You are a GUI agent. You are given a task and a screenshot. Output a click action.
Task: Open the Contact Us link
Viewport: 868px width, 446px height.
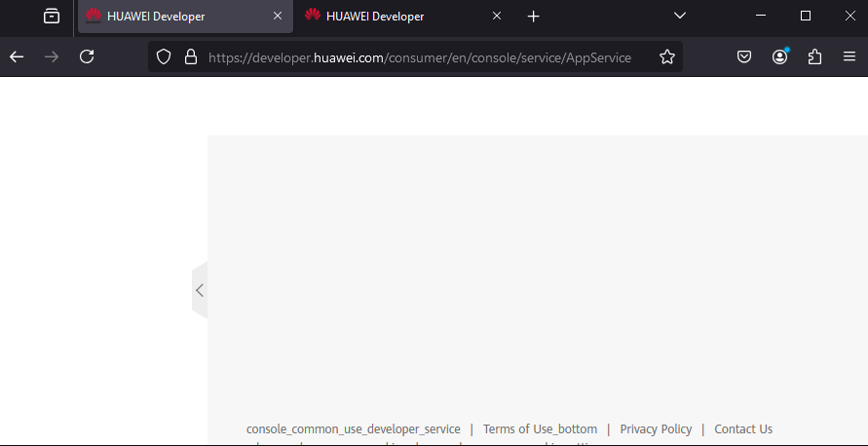743,429
